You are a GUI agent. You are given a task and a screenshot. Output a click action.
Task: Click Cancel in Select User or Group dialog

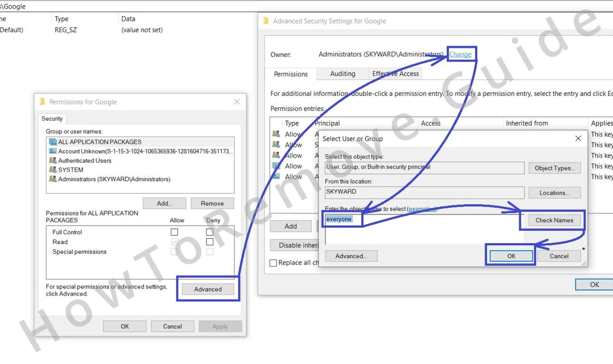(559, 256)
